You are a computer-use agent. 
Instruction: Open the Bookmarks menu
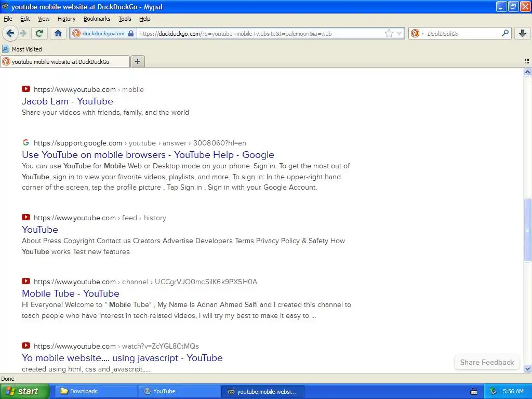point(97,19)
